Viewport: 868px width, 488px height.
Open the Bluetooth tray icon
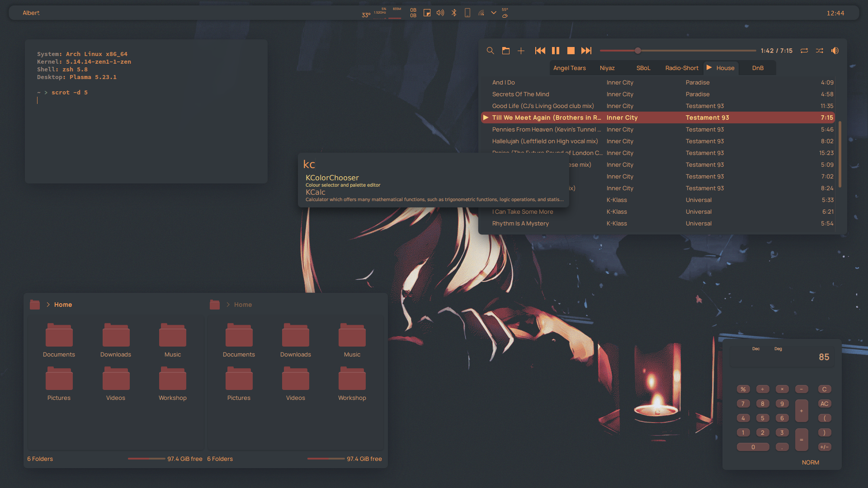454,13
